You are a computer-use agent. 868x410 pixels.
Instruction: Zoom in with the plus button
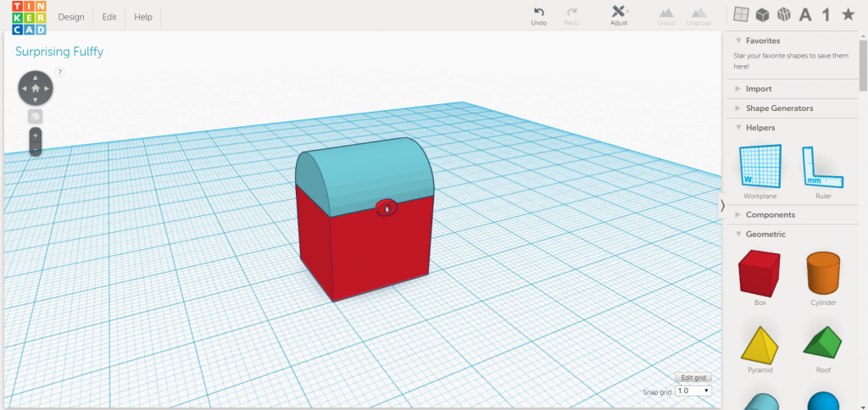(36, 135)
